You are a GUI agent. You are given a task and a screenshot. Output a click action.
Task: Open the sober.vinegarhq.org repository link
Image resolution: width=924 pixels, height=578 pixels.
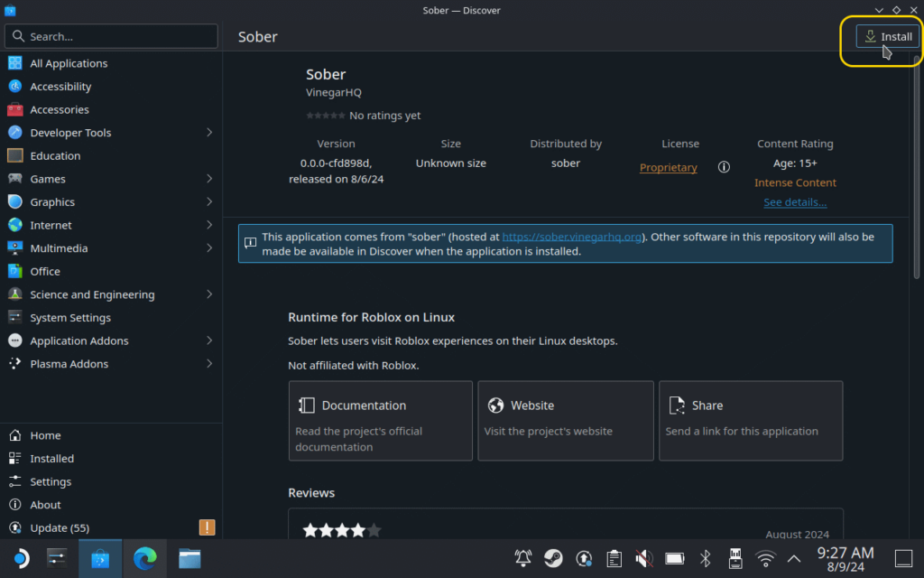click(x=572, y=238)
